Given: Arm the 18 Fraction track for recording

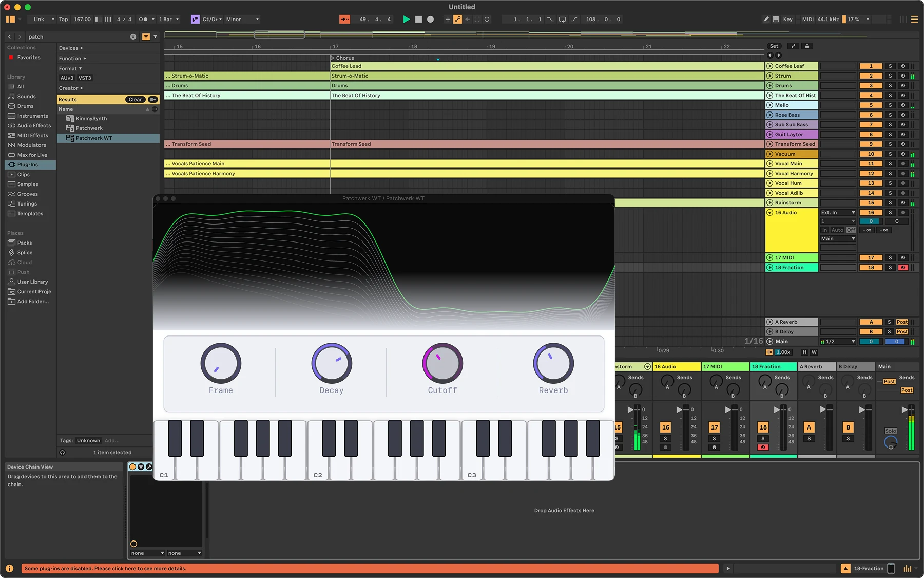Looking at the screenshot, I should (x=903, y=268).
